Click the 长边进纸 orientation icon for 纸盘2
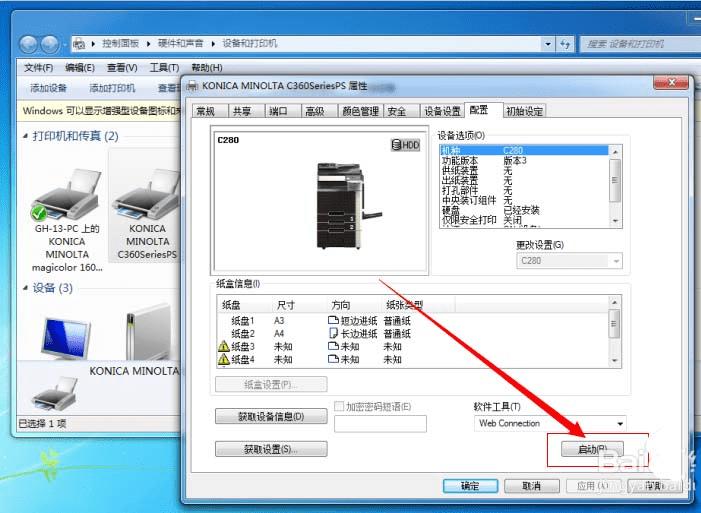This screenshot has width=701, height=513. [x=333, y=333]
